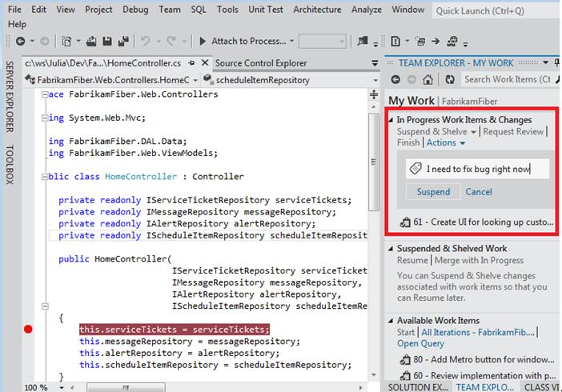This screenshot has height=392, width=562.
Task: Click the document-with-exclamation toolbar icon
Action: [395, 42]
